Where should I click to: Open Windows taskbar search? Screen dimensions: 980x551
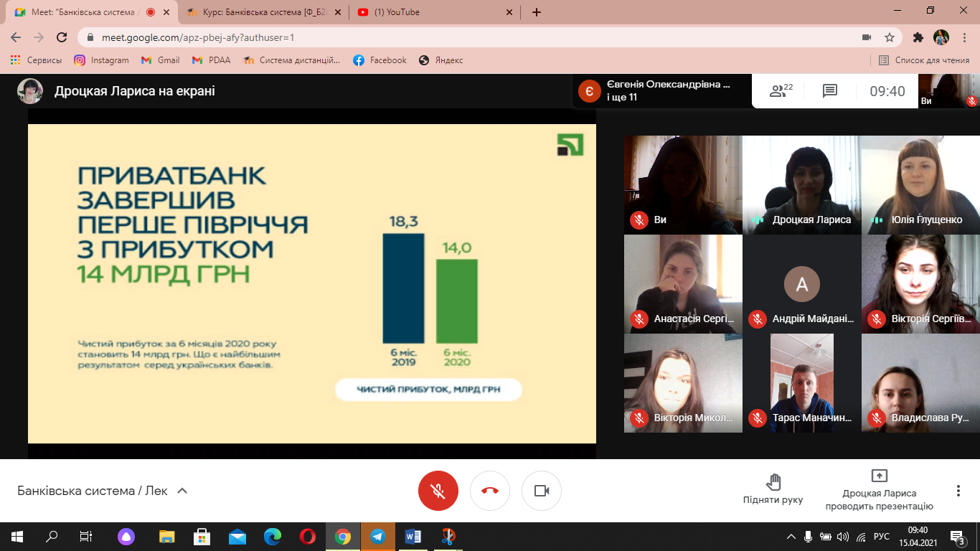tap(52, 537)
